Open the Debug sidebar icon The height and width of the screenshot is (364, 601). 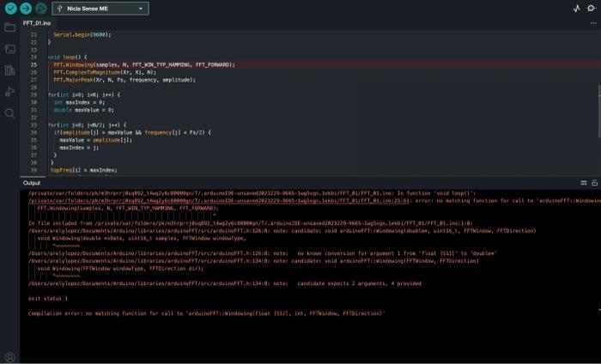(10, 92)
